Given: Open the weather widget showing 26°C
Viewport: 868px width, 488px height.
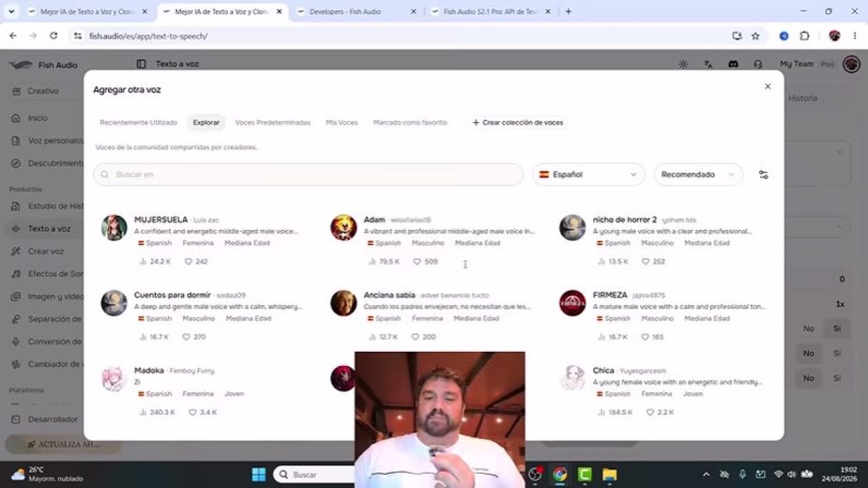Looking at the screenshot, I should (47, 474).
